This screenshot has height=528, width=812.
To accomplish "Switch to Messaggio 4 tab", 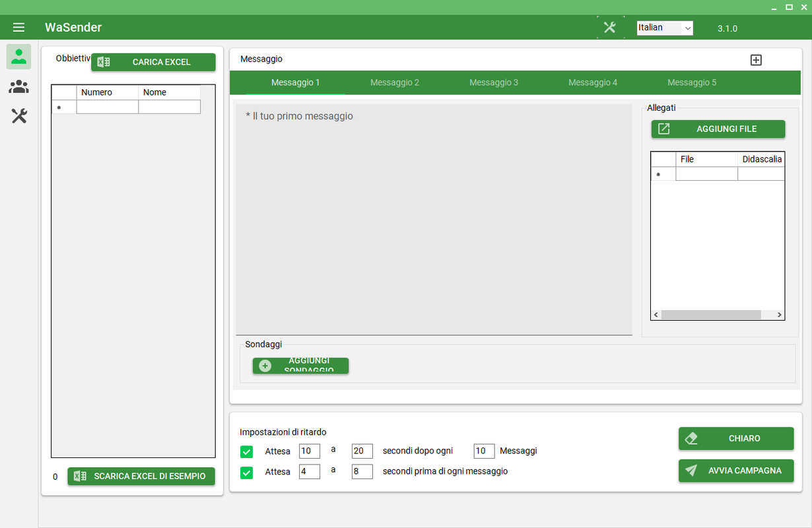I will point(593,82).
